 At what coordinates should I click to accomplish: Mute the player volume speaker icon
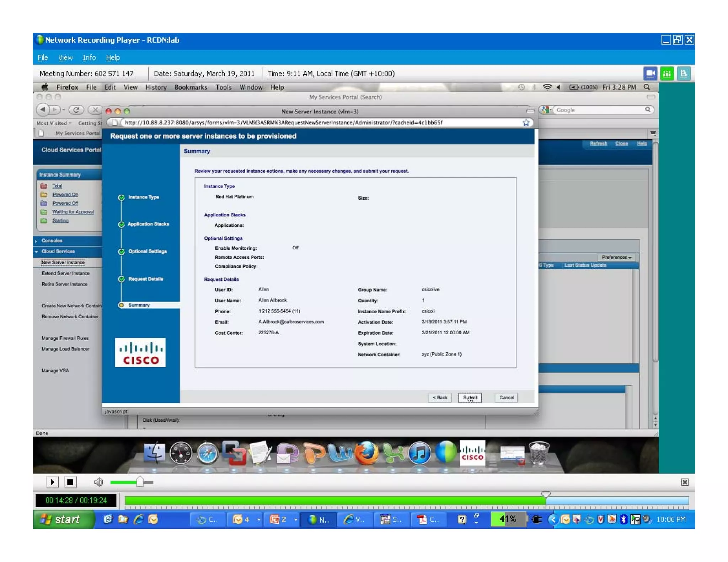98,482
